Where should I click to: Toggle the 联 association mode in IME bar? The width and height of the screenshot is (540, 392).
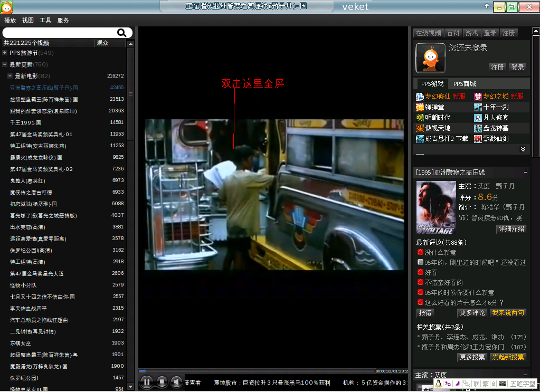(476, 384)
